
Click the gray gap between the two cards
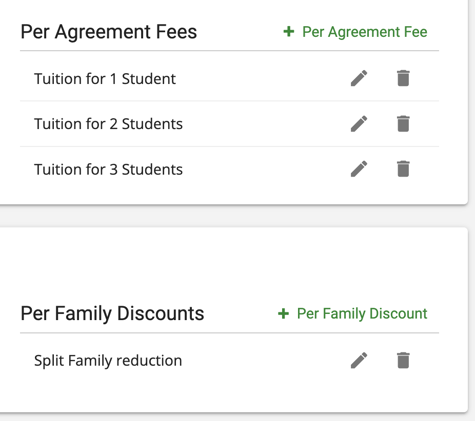(x=233, y=217)
